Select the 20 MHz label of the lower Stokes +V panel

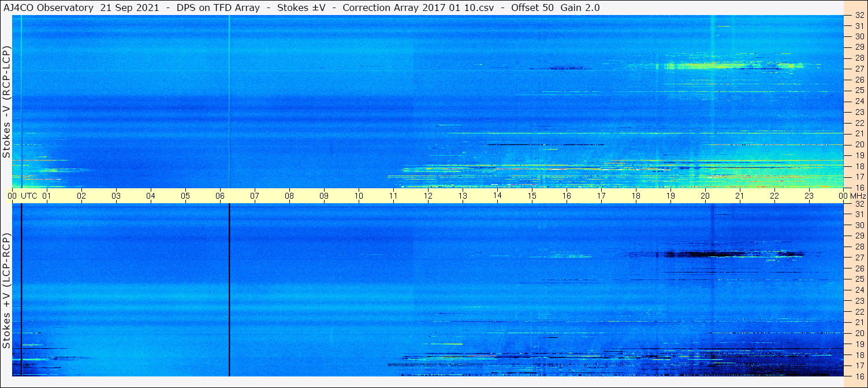pyautogui.click(x=859, y=333)
